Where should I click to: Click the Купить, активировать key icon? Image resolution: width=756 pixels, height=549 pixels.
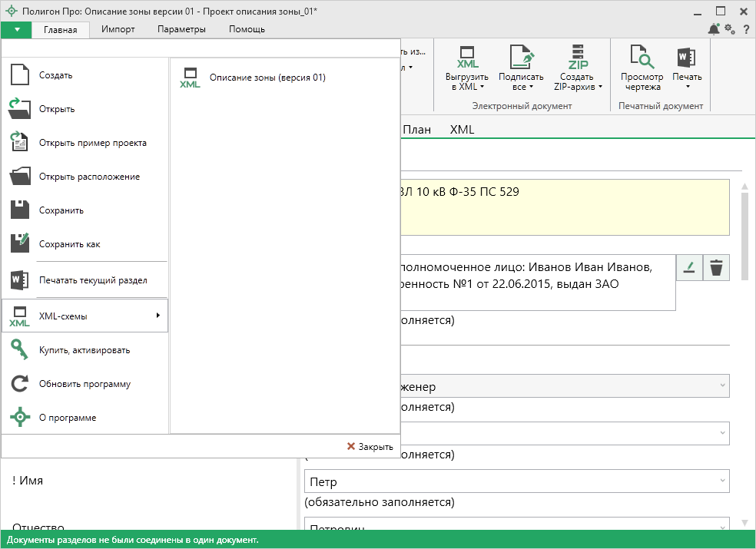click(20, 350)
